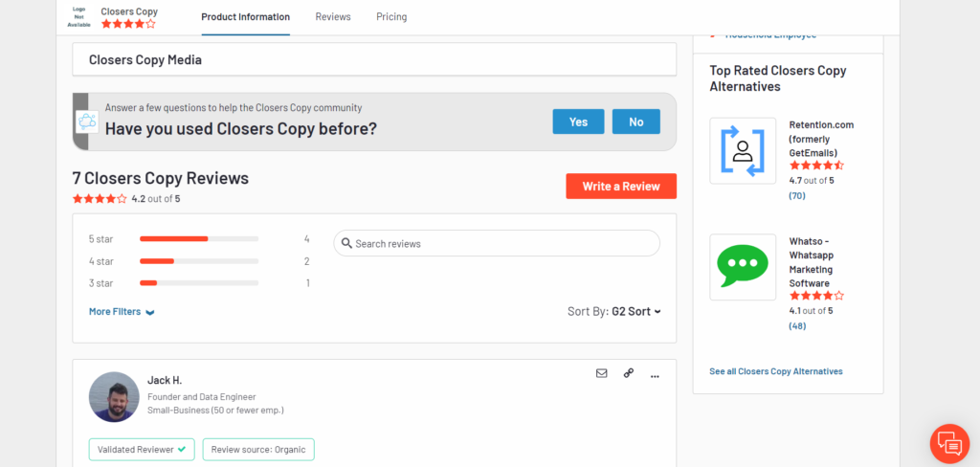
Task: Filter reviews by 5 star bar
Action: tap(199, 239)
